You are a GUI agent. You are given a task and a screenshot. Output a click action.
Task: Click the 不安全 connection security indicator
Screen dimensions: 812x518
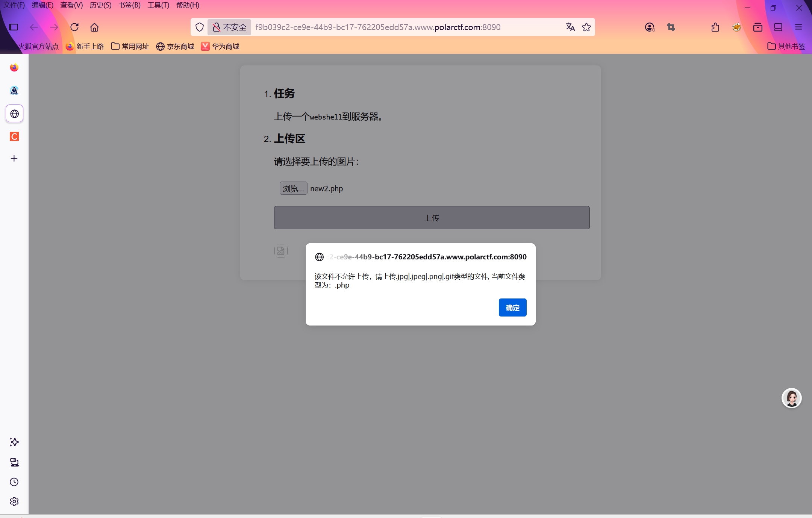pos(229,27)
